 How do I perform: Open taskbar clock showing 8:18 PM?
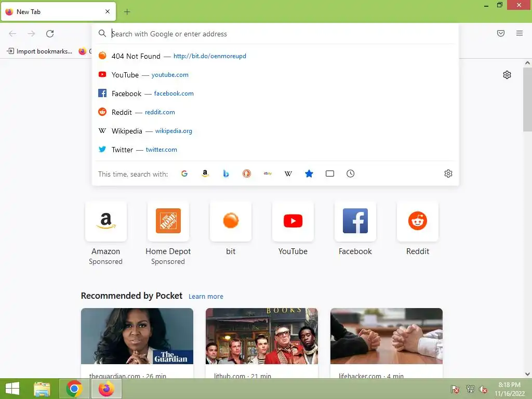click(510, 389)
